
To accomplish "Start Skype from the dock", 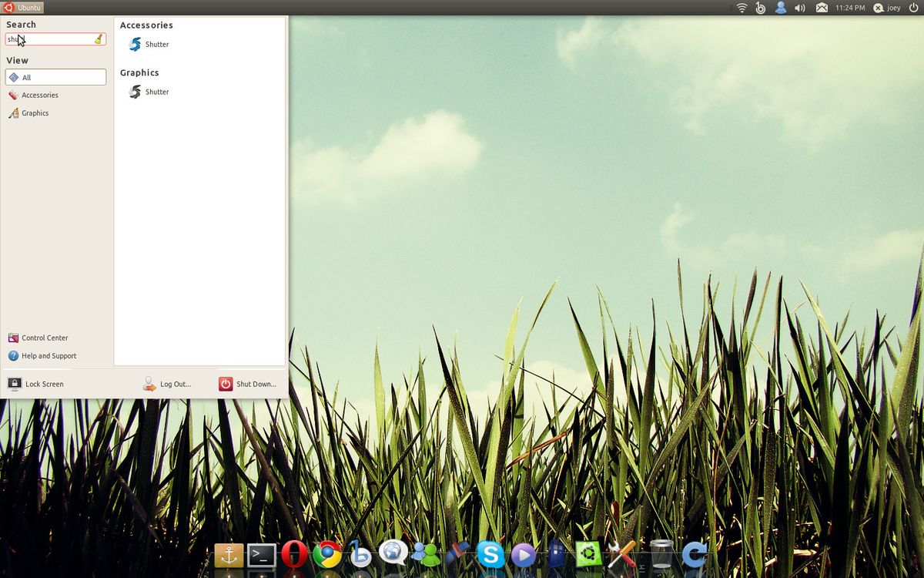I will (x=490, y=555).
